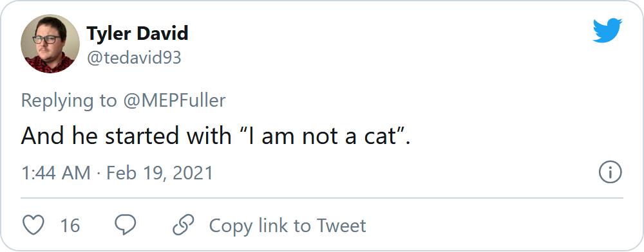This screenshot has height=252, width=644.
Task: Click the Twitter bird logo
Action: pos(607,30)
